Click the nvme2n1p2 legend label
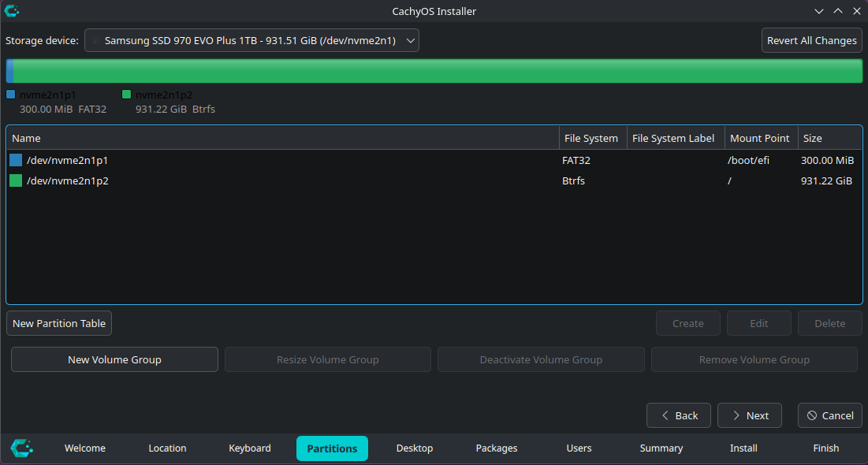The width and height of the screenshot is (868, 465). click(x=164, y=95)
